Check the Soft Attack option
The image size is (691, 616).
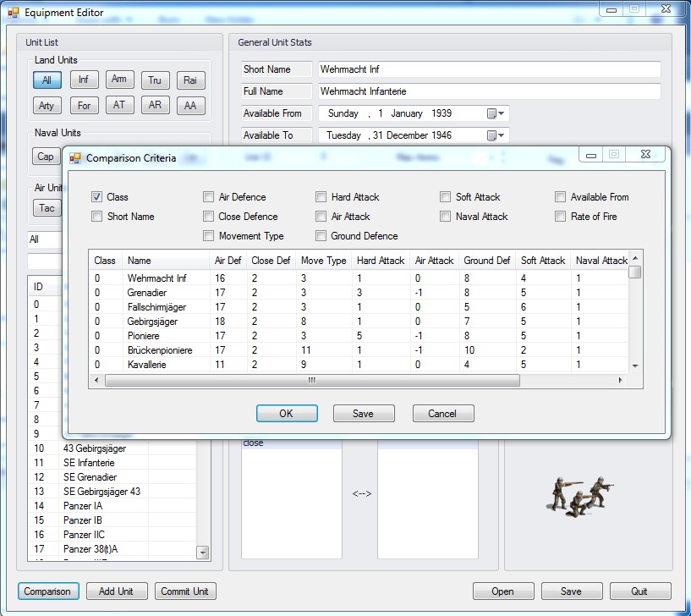[x=446, y=197]
